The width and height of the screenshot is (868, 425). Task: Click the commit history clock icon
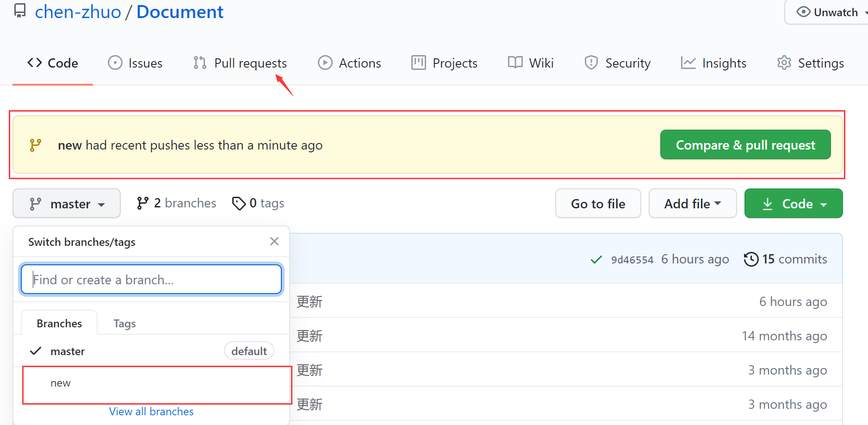pyautogui.click(x=751, y=259)
